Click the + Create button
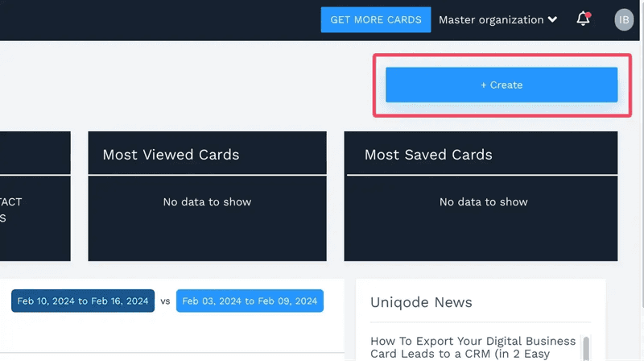 502,85
